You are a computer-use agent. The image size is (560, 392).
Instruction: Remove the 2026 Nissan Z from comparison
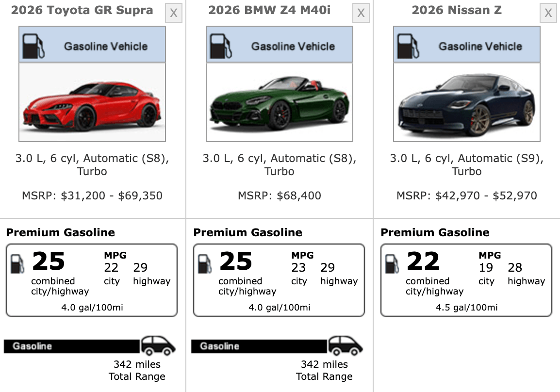(548, 13)
